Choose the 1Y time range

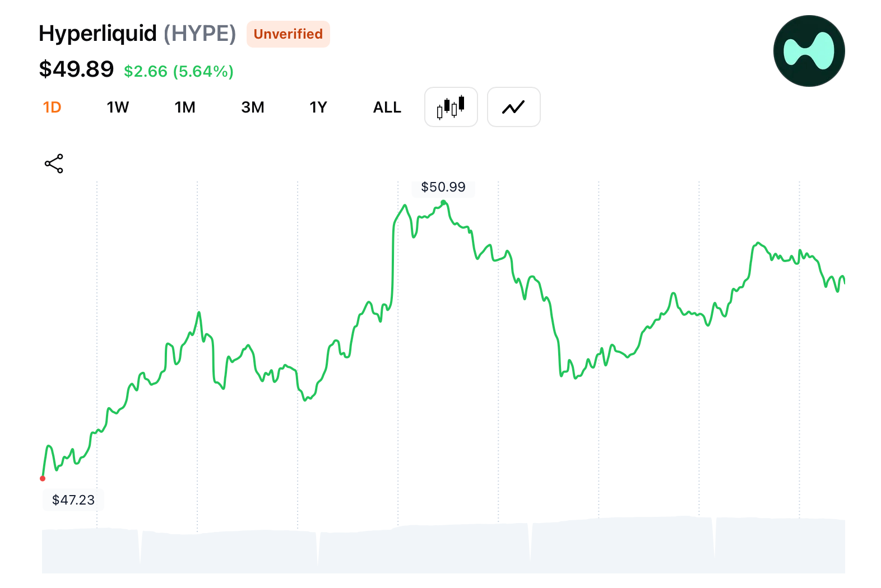click(x=318, y=107)
